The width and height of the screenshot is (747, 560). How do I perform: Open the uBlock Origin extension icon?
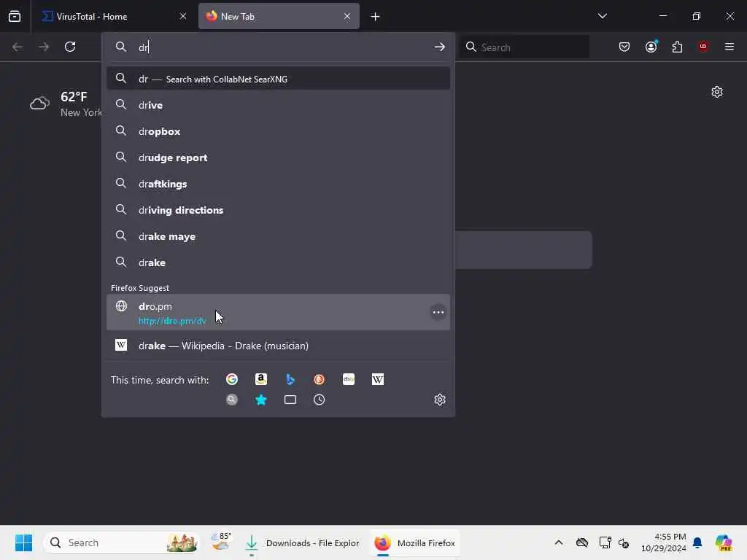[703, 47]
